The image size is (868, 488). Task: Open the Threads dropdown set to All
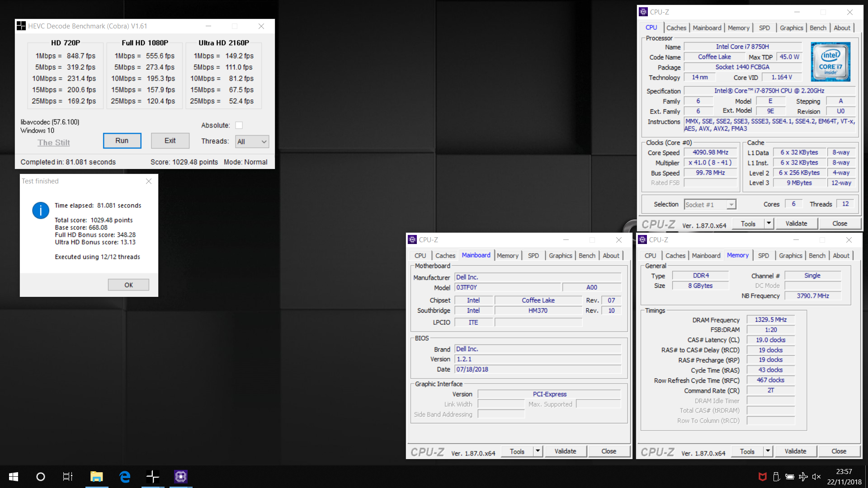252,141
